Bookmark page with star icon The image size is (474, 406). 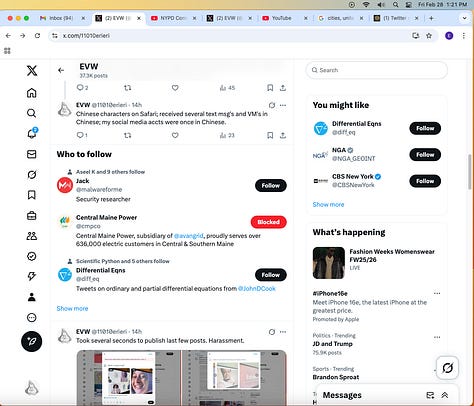[429, 35]
